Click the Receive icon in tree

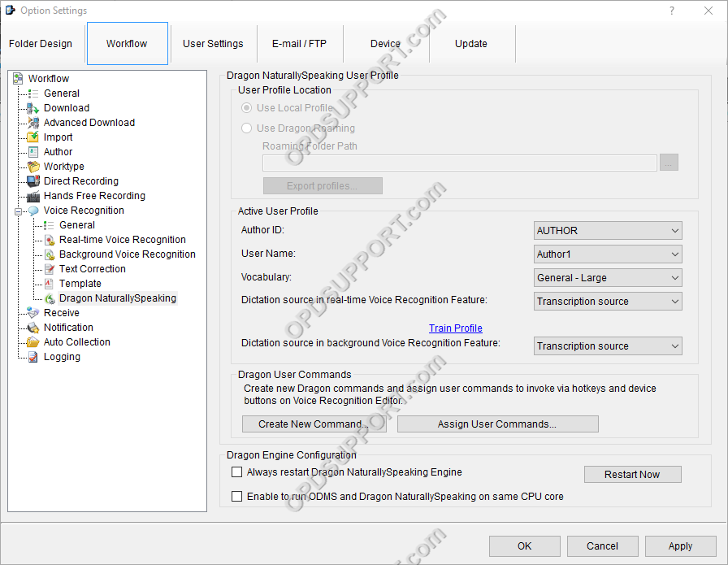[33, 313]
